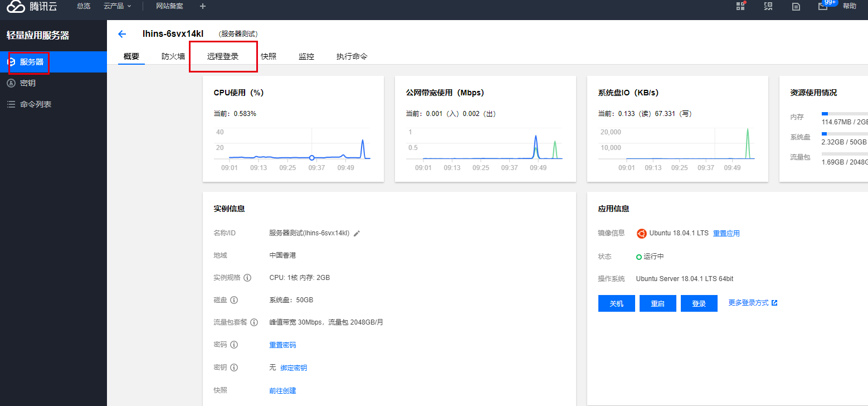This screenshot has width=868, height=406.
Task: Click the 内存 usage progress bar
Action: [845, 113]
